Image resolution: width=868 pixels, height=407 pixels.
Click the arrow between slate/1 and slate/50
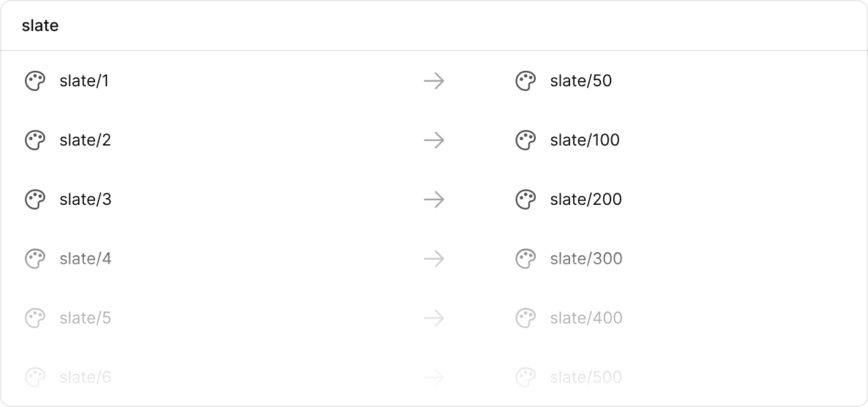[x=434, y=82]
